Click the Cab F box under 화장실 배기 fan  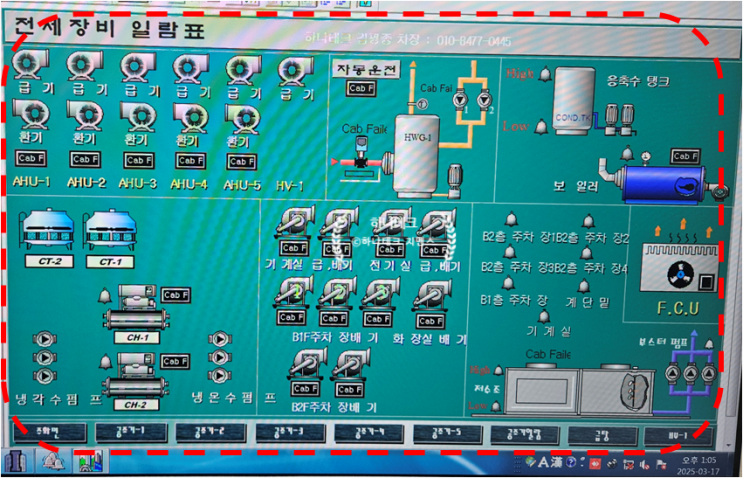point(430,321)
